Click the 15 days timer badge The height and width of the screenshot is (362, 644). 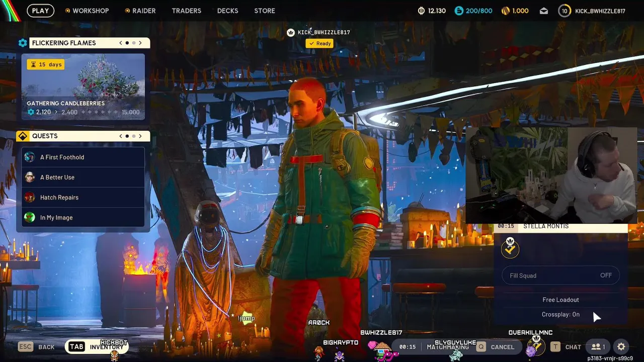pyautogui.click(x=46, y=64)
